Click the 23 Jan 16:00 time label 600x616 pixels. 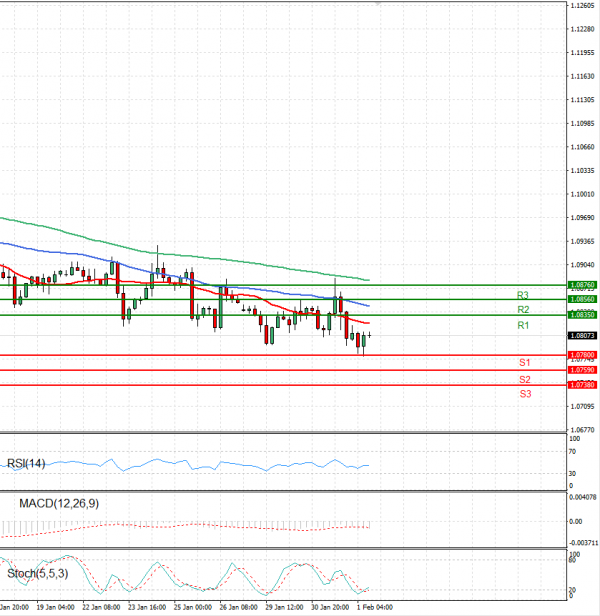coord(147,607)
